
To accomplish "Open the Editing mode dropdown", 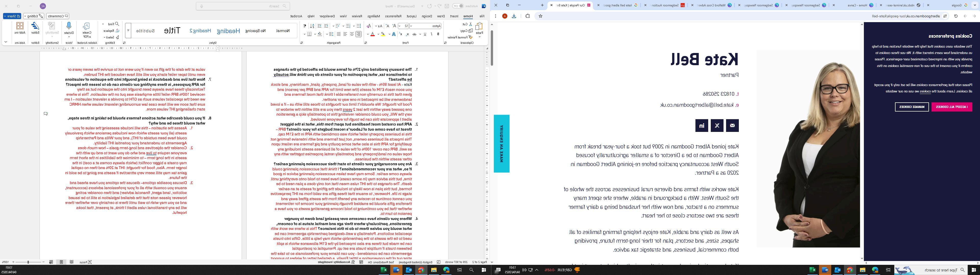I will (33, 16).
